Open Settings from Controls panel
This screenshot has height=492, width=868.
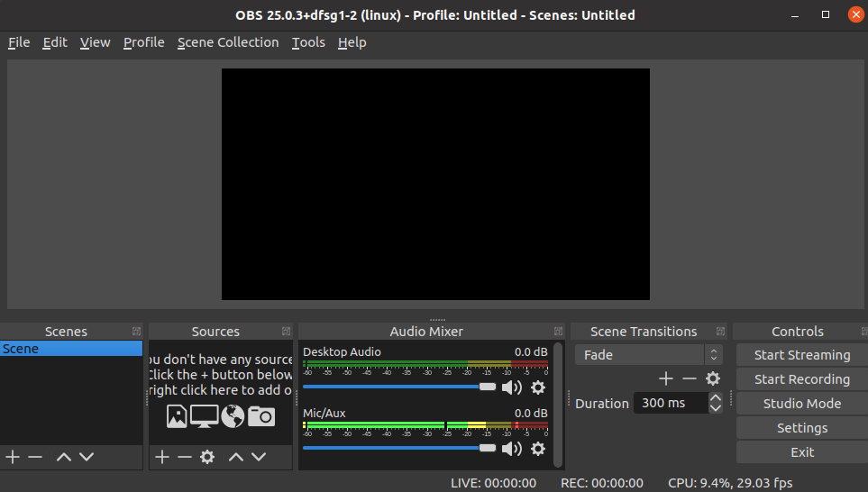(x=802, y=428)
